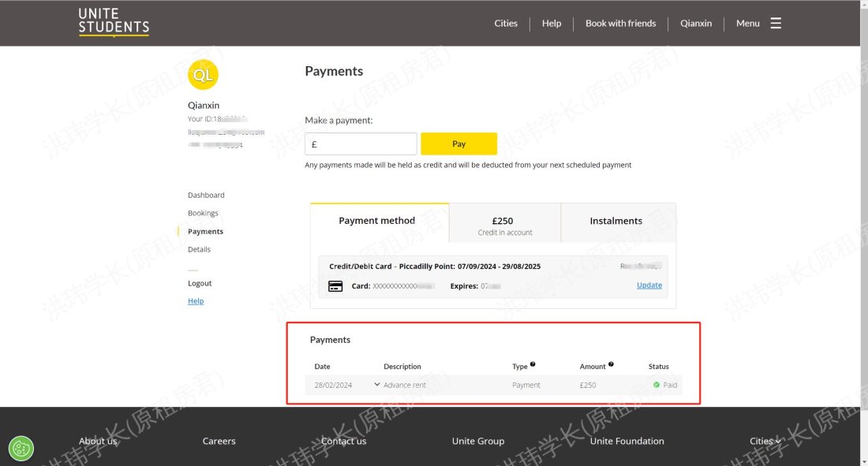Image resolution: width=868 pixels, height=466 pixels.
Task: Open Bookings in the sidebar
Action: coord(203,214)
